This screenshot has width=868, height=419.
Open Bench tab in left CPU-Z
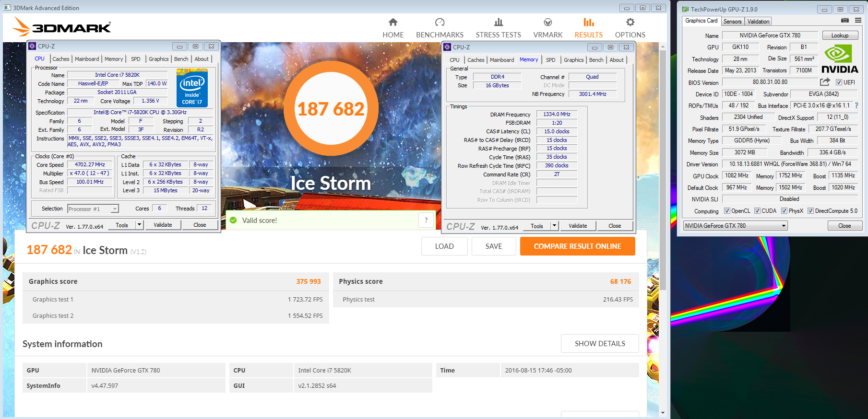coord(181,59)
